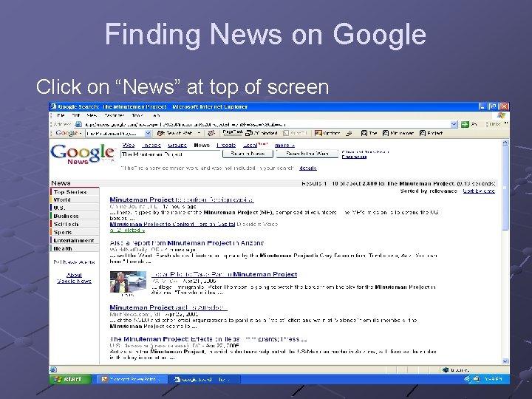Click the PageRank indicator on the Google toolbar
This screenshot has width=532, height=399.
(232, 132)
